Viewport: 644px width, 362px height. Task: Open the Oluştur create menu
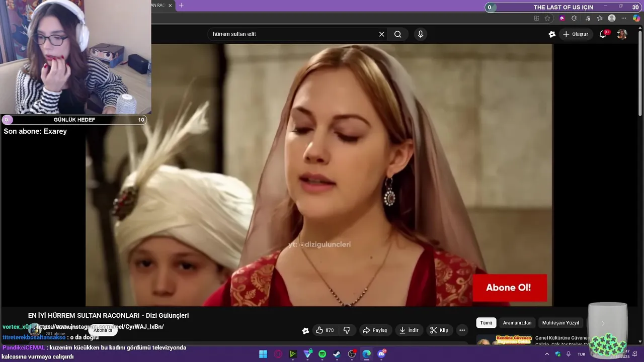pyautogui.click(x=576, y=34)
